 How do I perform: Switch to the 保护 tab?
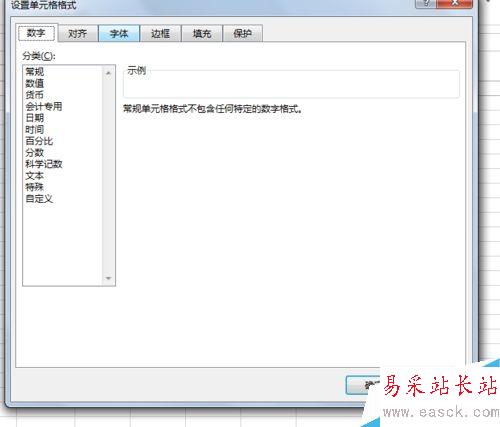point(243,33)
